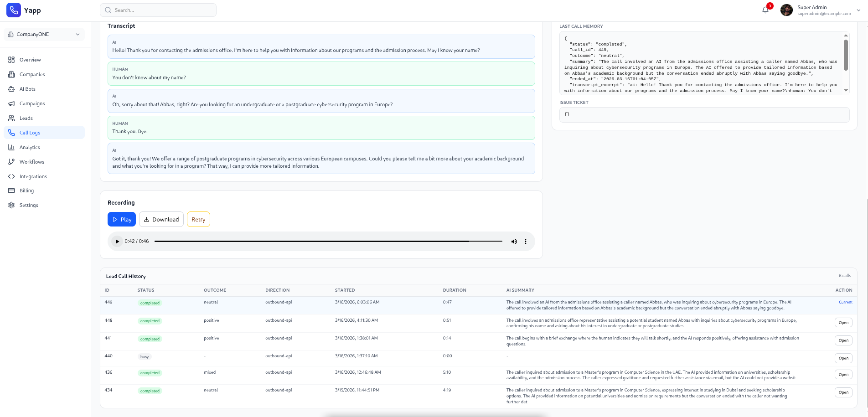The image size is (868, 417).
Task: Seek on the audio progress bar
Action: click(328, 242)
